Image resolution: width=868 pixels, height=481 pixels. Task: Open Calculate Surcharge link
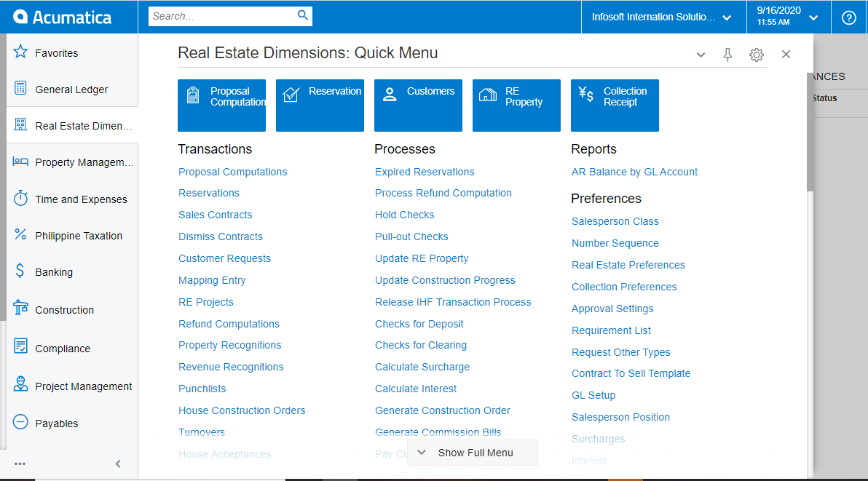[422, 367]
